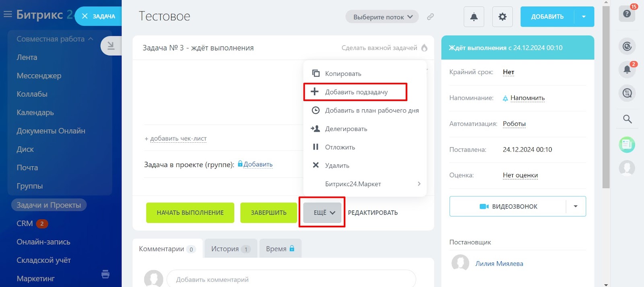Expand the Добавить button dropdown arrow
This screenshot has height=287, width=644.
click(584, 17)
